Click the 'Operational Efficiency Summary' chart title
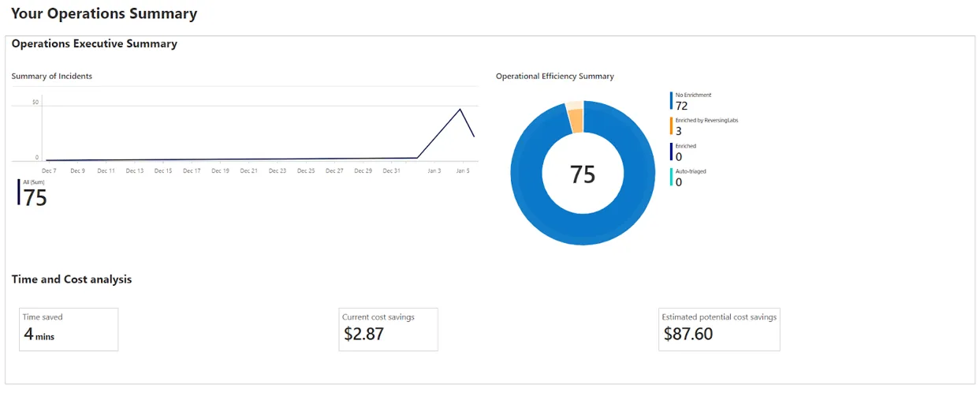The image size is (980, 393). (555, 77)
